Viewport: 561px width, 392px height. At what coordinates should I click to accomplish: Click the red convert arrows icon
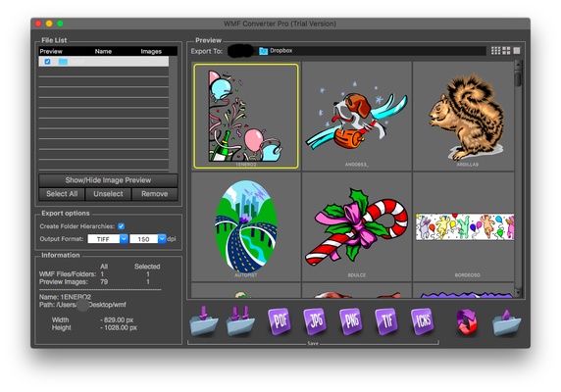tap(467, 321)
